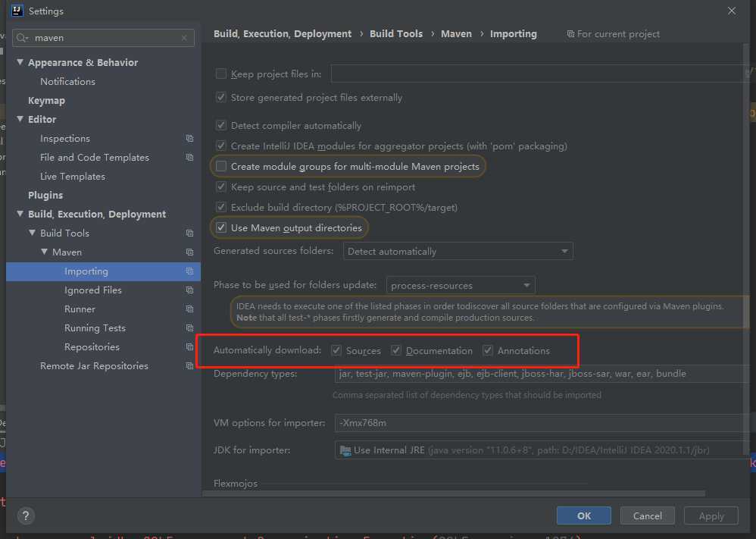Viewport: 756px width, 539px height.
Task: Click the project-level icon next to Build Tools
Action: [189, 233]
